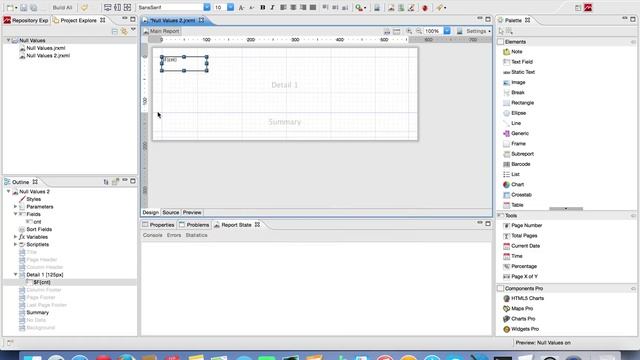Collapse the Null Values project folder
This screenshot has width=640, height=360.
coord(8,40)
